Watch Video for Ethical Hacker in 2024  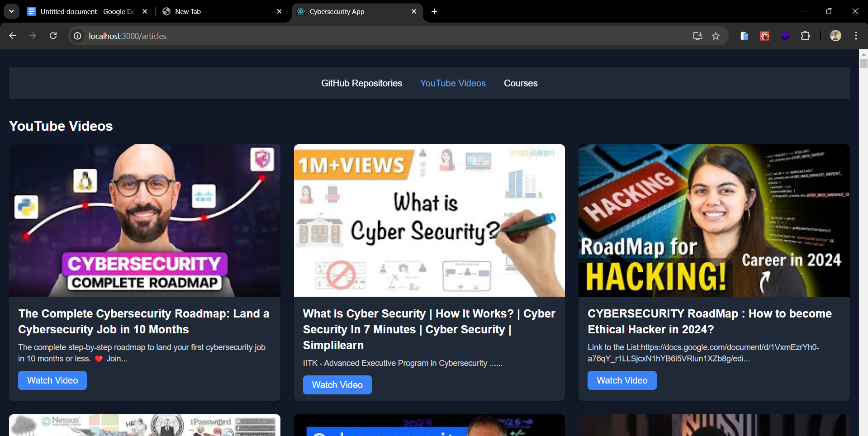622,380
